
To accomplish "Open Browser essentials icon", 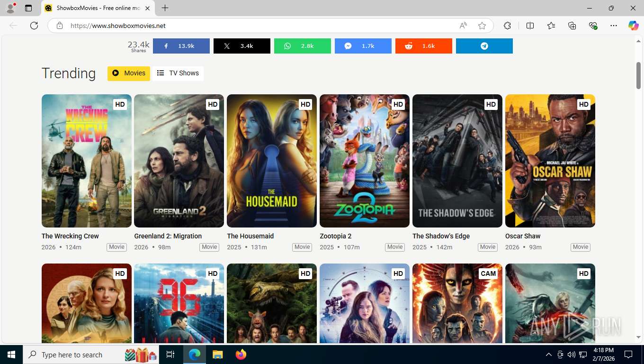I will click(x=593, y=26).
